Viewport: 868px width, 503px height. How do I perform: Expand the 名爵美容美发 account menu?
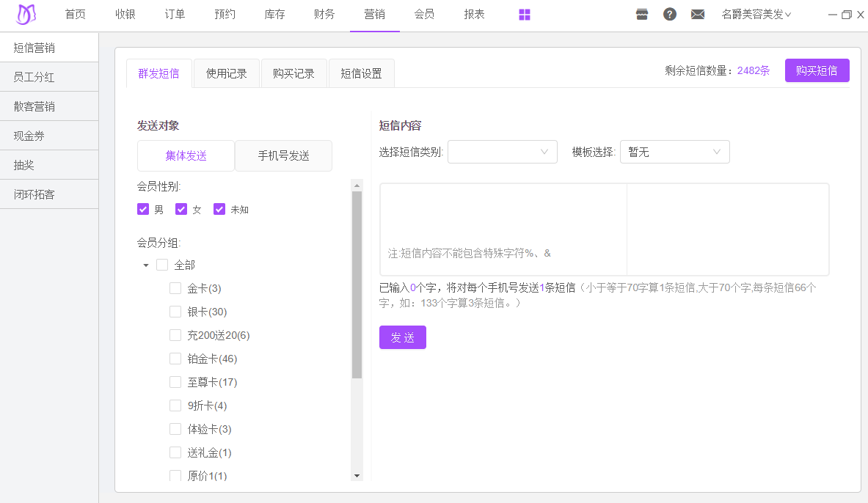[x=756, y=15]
